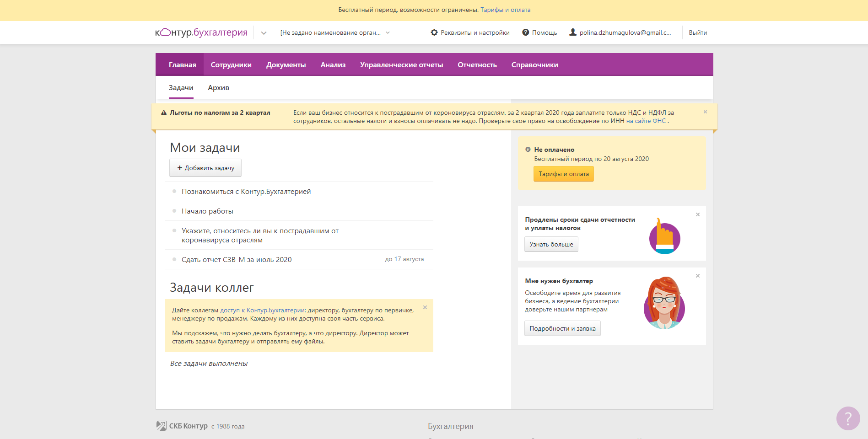Dismiss the colleagues access hint box
Screen dimensions: 868x439
tap(425, 307)
